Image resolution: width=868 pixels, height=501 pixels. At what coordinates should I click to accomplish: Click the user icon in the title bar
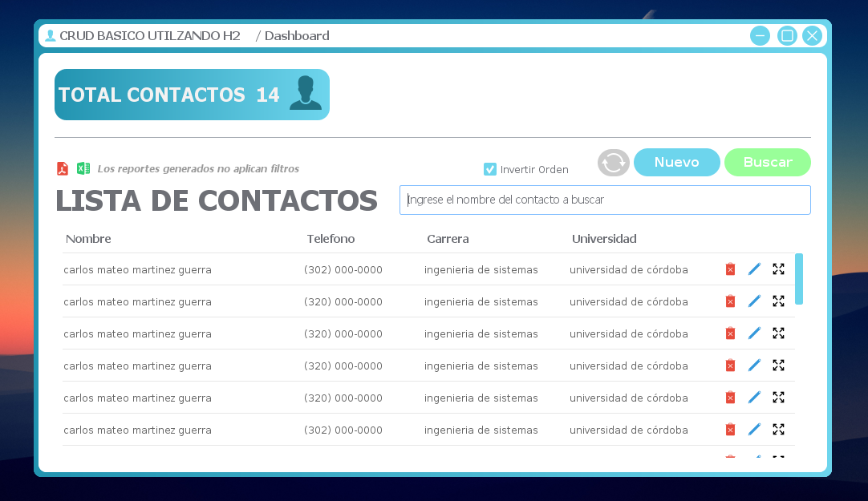click(51, 36)
